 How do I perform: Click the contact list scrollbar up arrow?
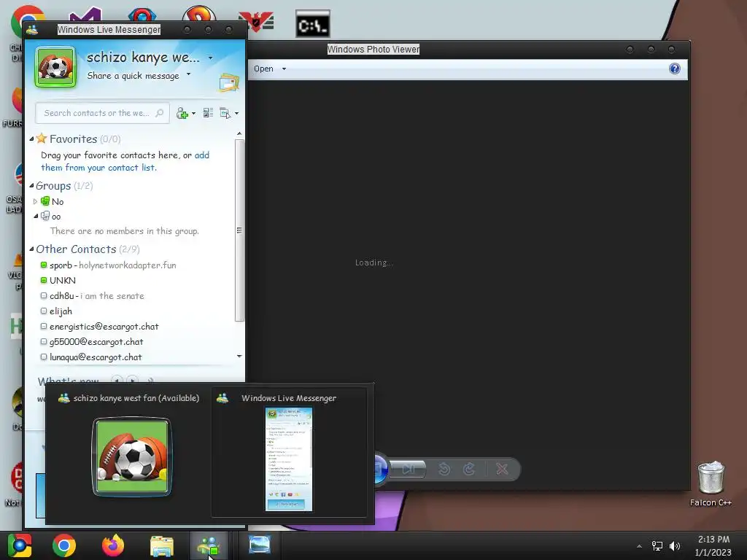click(239, 134)
